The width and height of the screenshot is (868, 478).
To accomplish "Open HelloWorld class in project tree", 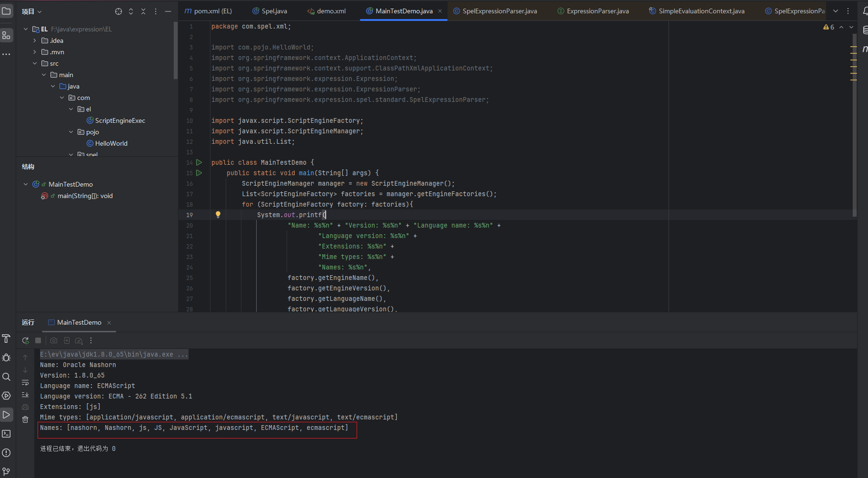I will (x=111, y=143).
